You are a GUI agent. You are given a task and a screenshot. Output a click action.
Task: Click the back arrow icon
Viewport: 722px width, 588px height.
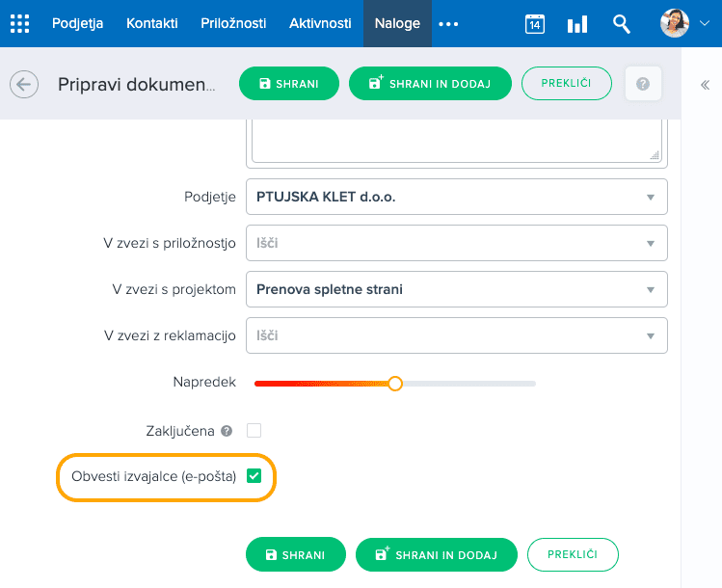tap(23, 85)
